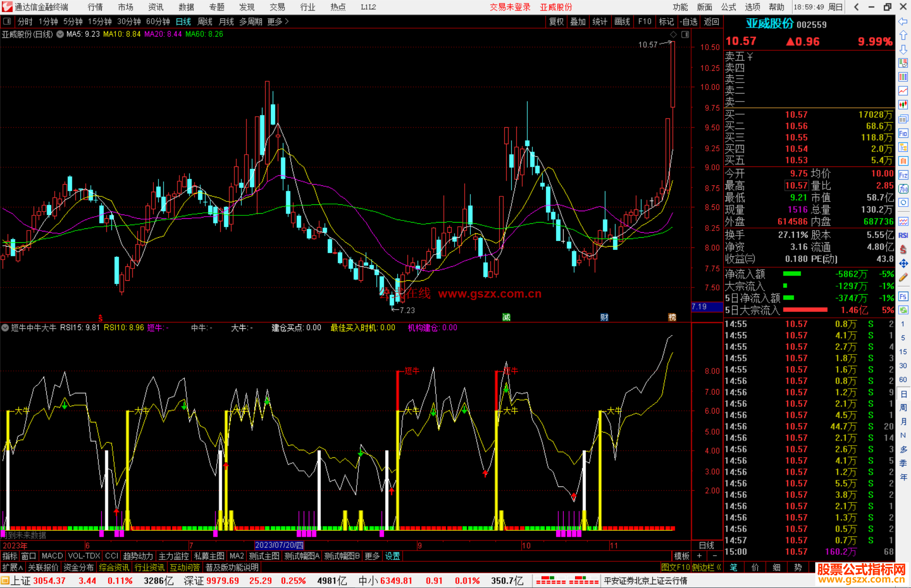Click the f(x) formula sidebar icon

(903, 189)
